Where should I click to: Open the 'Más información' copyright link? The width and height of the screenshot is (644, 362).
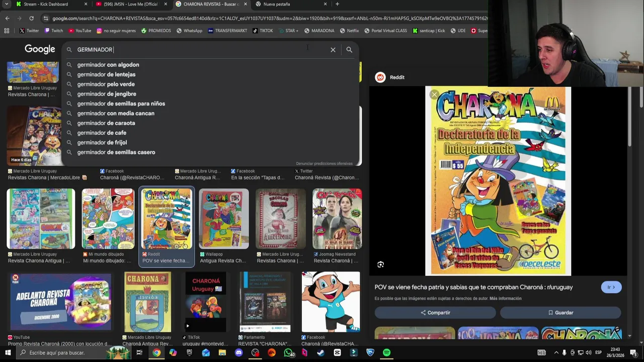(505, 298)
